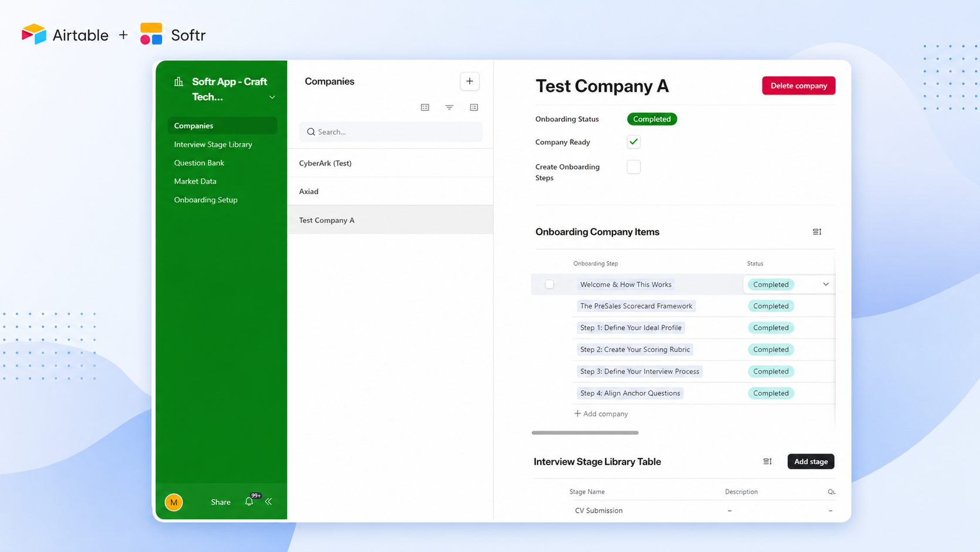Screen dimensions: 980x552
Task: Collapse the sidebar with double chevron icon
Action: point(268,502)
